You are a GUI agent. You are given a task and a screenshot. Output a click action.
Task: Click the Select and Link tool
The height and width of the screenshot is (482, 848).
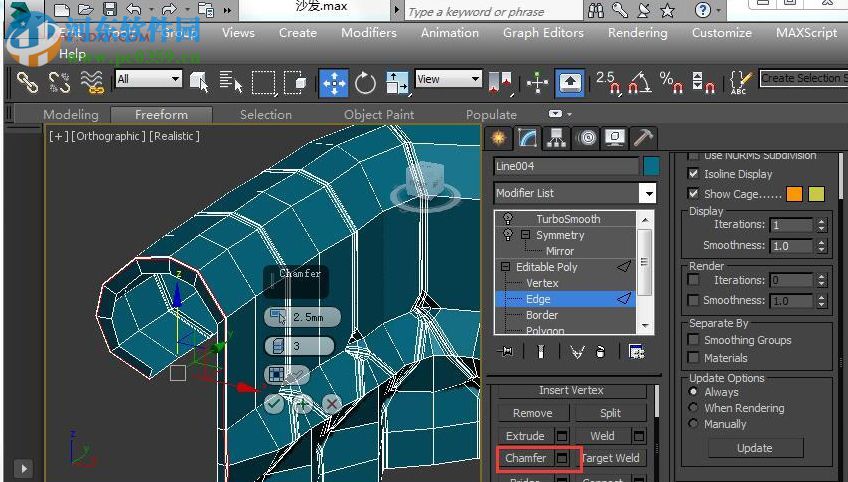pos(28,82)
